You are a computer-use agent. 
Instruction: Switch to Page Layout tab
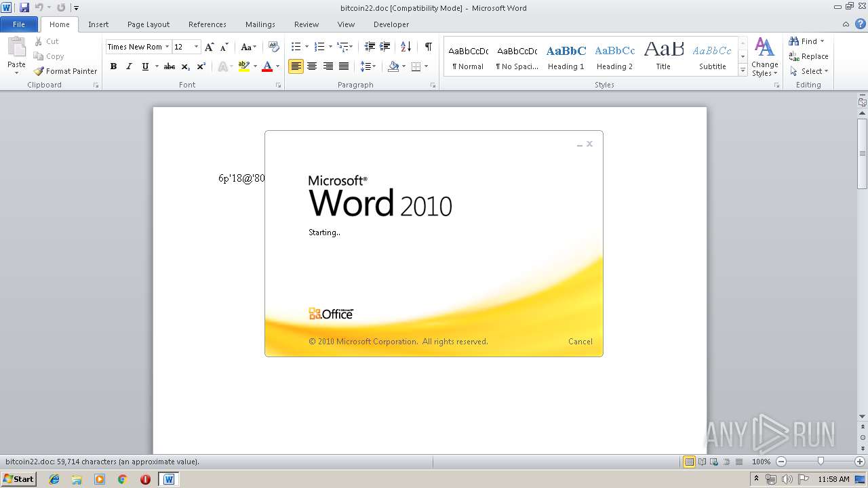pyautogui.click(x=149, y=24)
